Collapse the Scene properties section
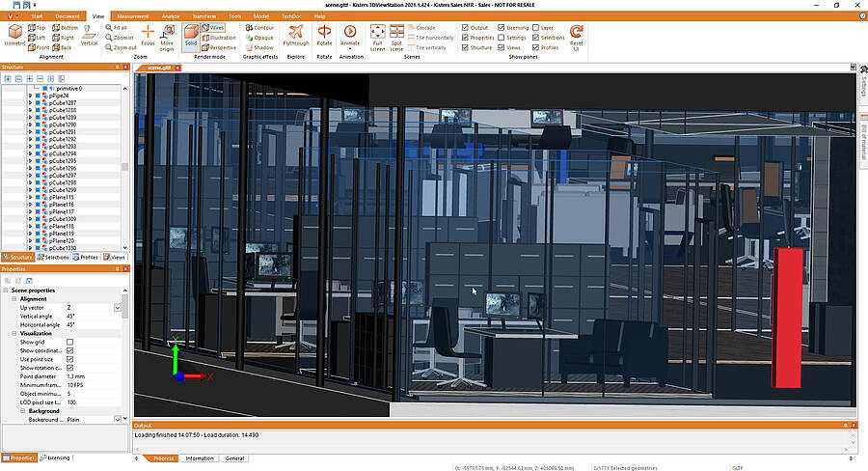 pyautogui.click(x=6, y=291)
